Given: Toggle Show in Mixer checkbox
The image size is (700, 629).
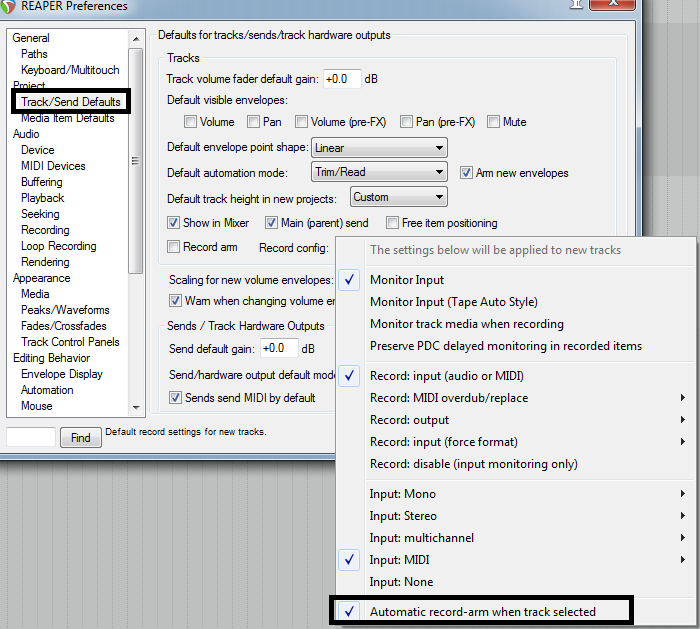Looking at the screenshot, I should click(173, 223).
